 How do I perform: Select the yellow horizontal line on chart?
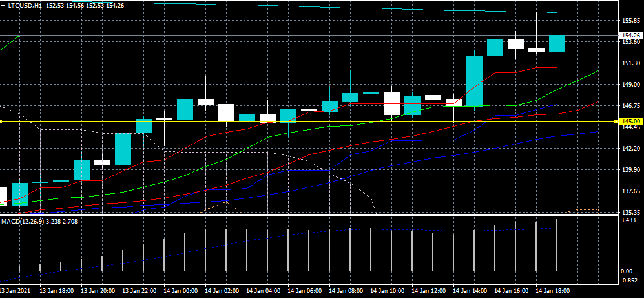(x=323, y=122)
